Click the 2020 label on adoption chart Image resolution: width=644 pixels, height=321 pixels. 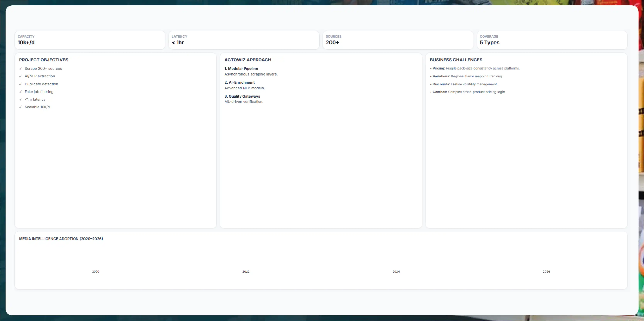click(96, 272)
